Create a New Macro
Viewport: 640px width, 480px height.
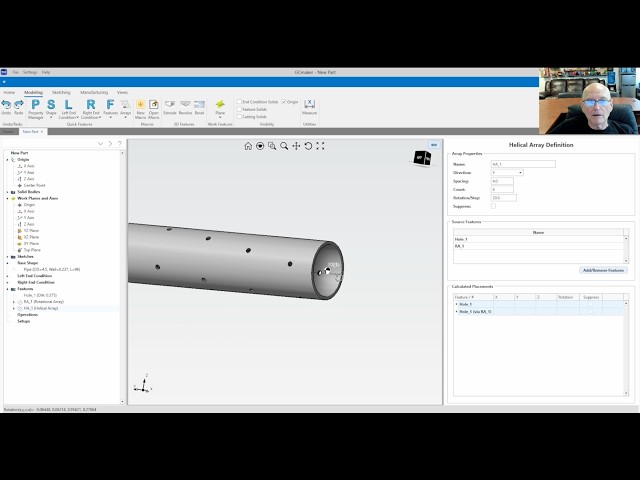pyautogui.click(x=140, y=109)
